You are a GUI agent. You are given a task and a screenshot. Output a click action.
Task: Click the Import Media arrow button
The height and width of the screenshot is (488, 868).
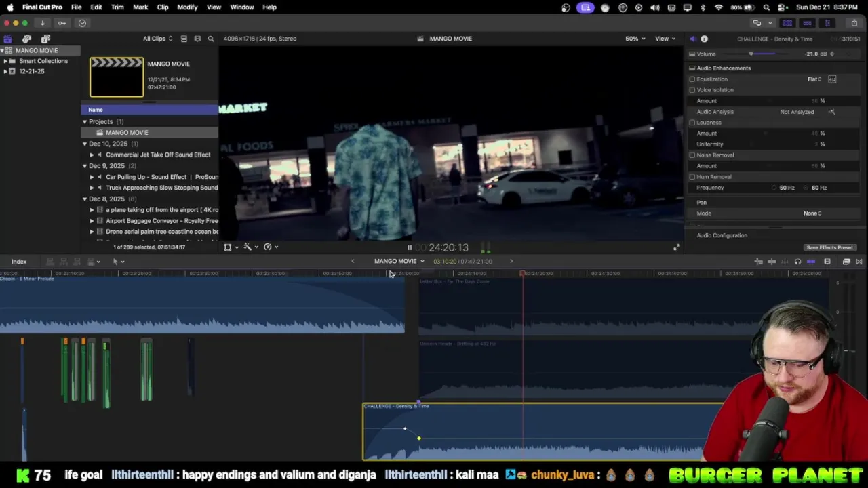42,23
